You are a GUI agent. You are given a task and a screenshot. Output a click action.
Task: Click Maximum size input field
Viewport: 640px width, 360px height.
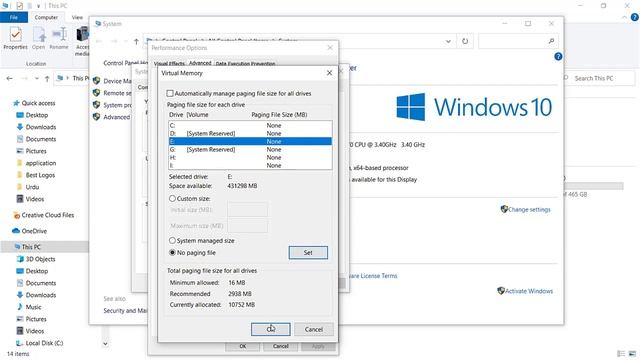(247, 225)
